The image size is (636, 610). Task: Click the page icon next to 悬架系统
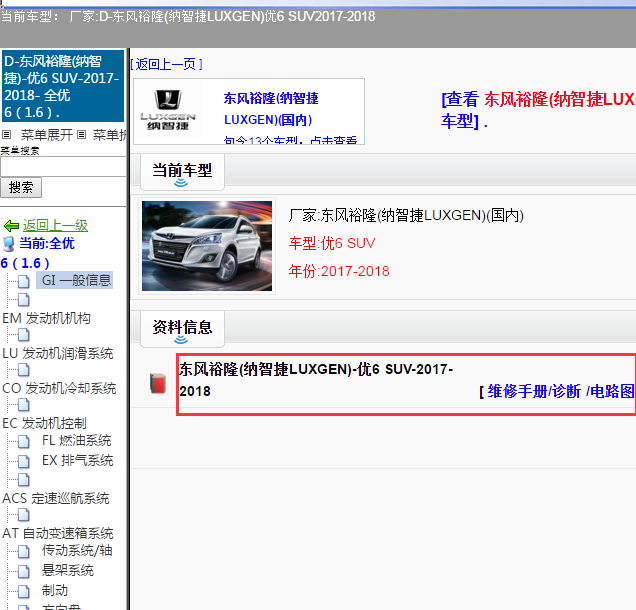(x=24, y=571)
